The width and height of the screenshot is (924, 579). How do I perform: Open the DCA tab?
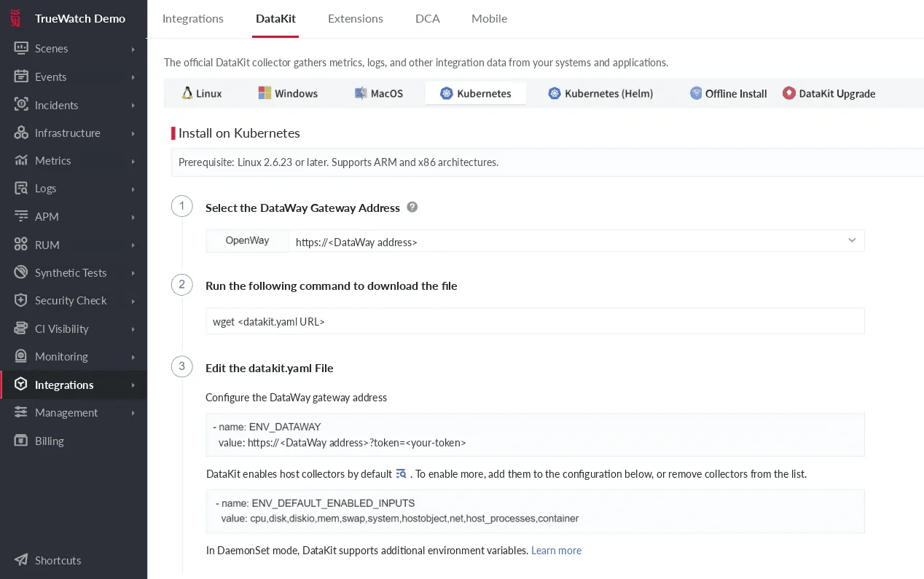coord(428,18)
